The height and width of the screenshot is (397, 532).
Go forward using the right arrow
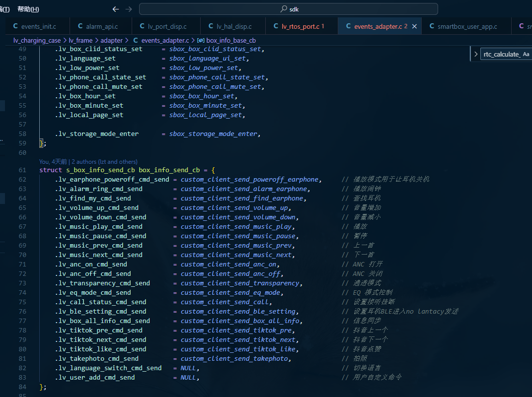tap(129, 9)
